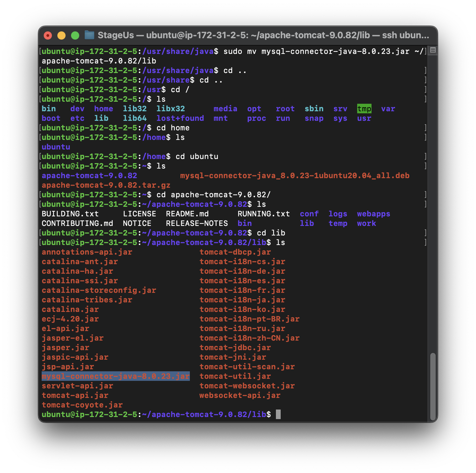The height and width of the screenshot is (473, 476).
Task: Click the file name annotations-api.jar
Action: [x=87, y=252]
